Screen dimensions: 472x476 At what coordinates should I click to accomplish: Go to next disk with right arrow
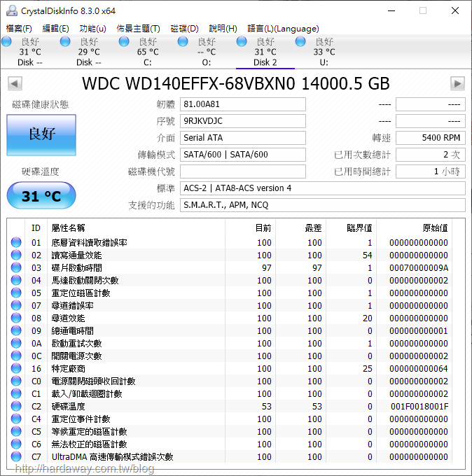(457, 84)
